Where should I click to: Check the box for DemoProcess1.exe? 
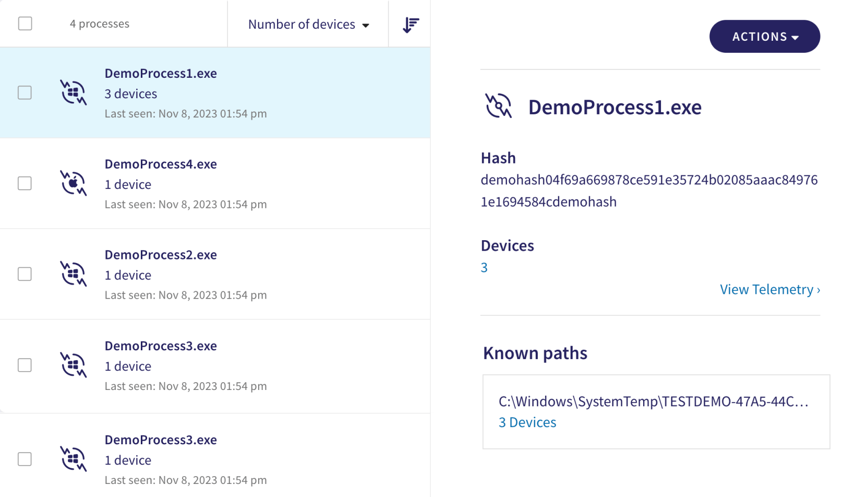[25, 93]
